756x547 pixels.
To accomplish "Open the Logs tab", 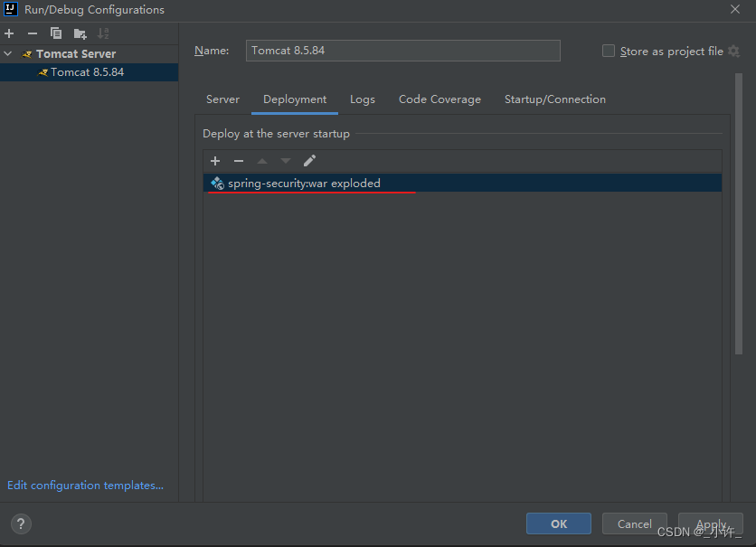I will [x=363, y=99].
